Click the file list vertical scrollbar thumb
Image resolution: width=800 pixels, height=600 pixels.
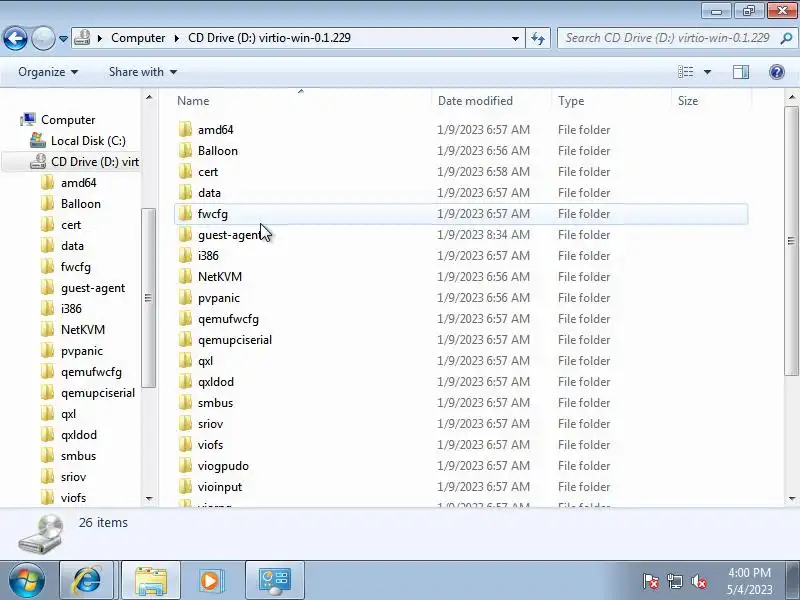(791, 241)
